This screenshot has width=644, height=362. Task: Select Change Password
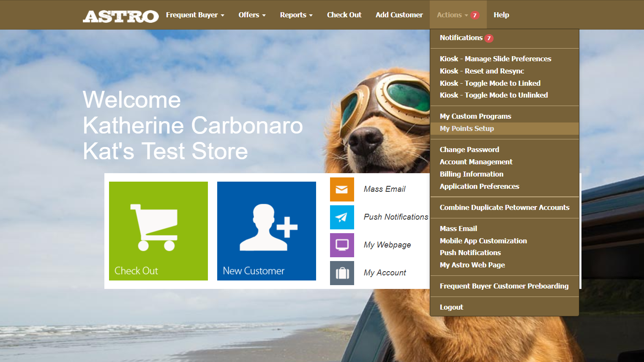tap(505, 150)
